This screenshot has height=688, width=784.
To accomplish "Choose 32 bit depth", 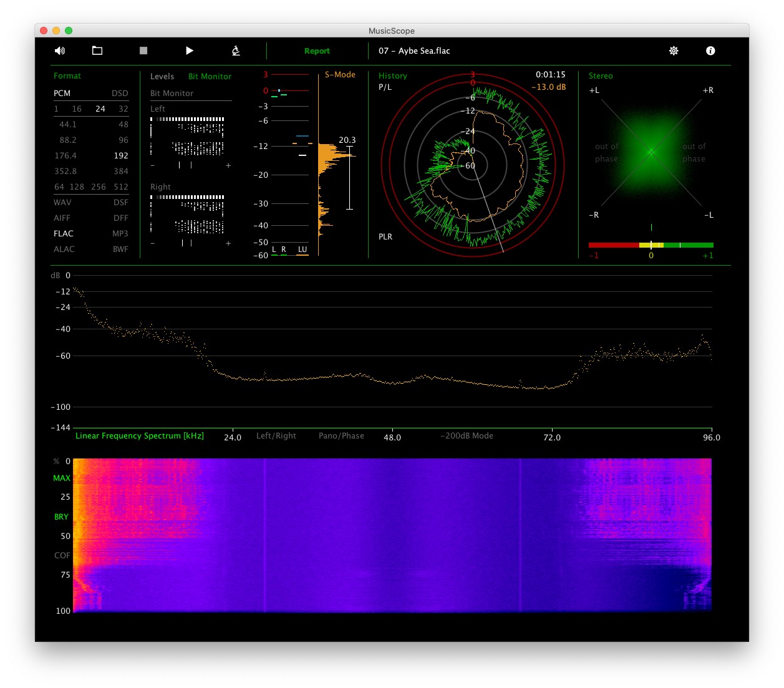I will pyautogui.click(x=123, y=109).
